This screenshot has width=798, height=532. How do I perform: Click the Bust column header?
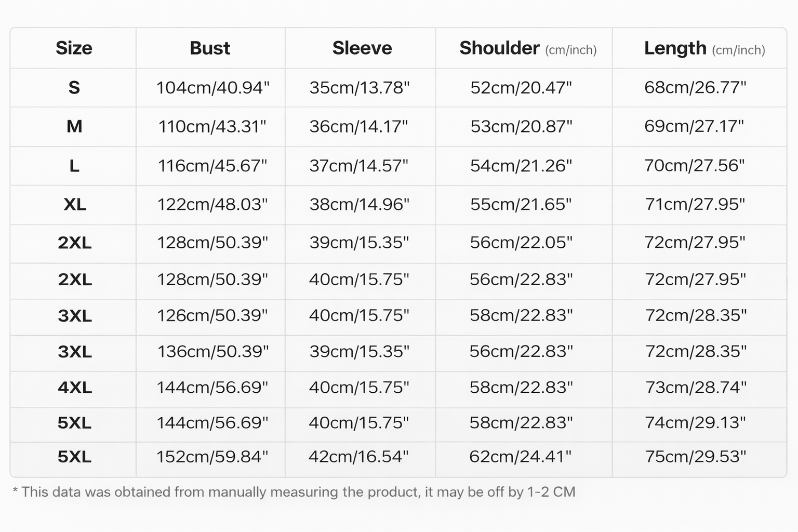click(210, 48)
